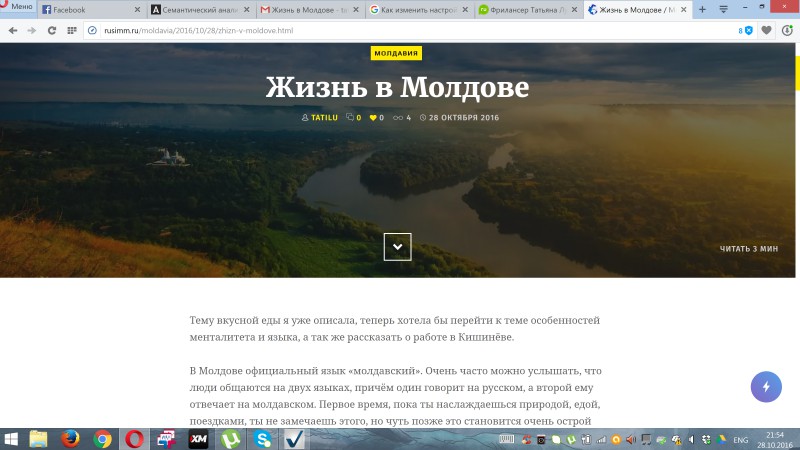800x450 pixels.
Task: Click the heart bookmark icon in address bar
Action: (x=766, y=31)
